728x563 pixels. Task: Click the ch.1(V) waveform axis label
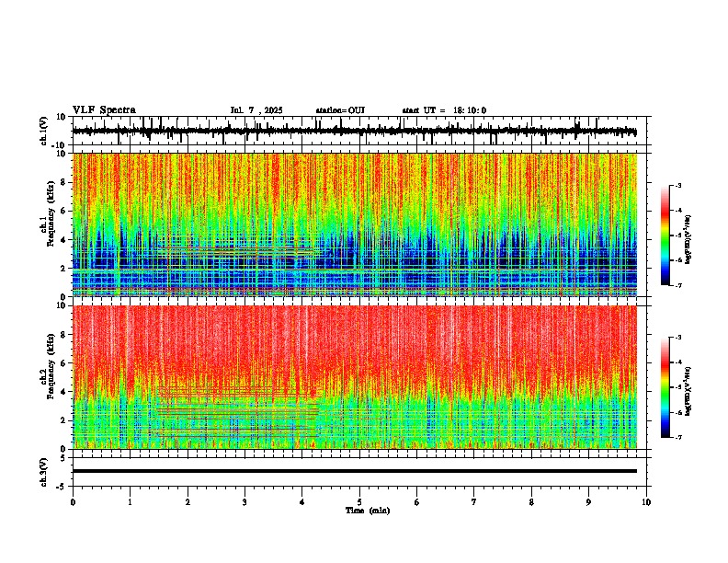tap(44, 131)
